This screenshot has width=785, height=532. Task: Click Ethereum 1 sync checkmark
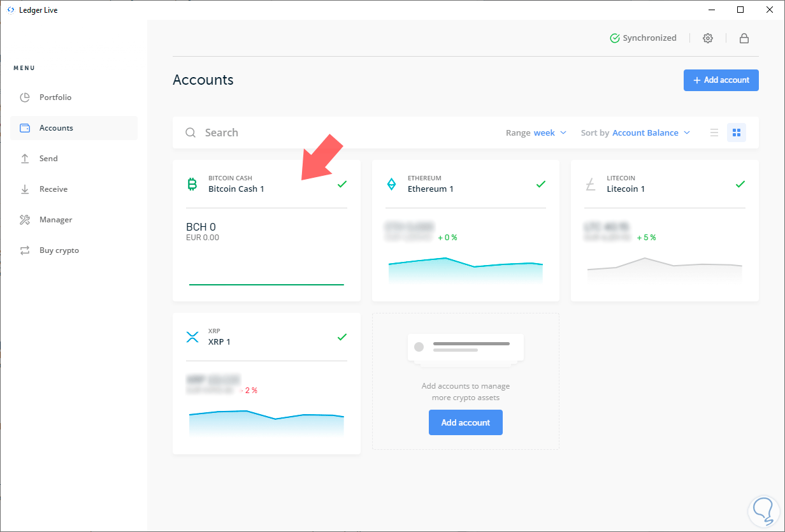541,184
